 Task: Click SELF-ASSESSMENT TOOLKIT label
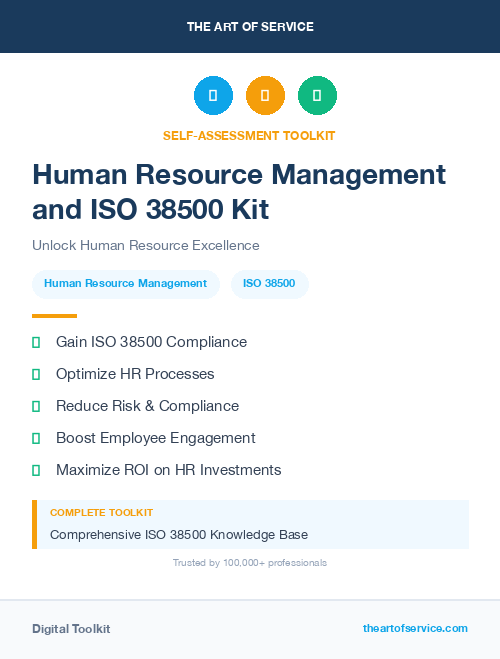249,136
